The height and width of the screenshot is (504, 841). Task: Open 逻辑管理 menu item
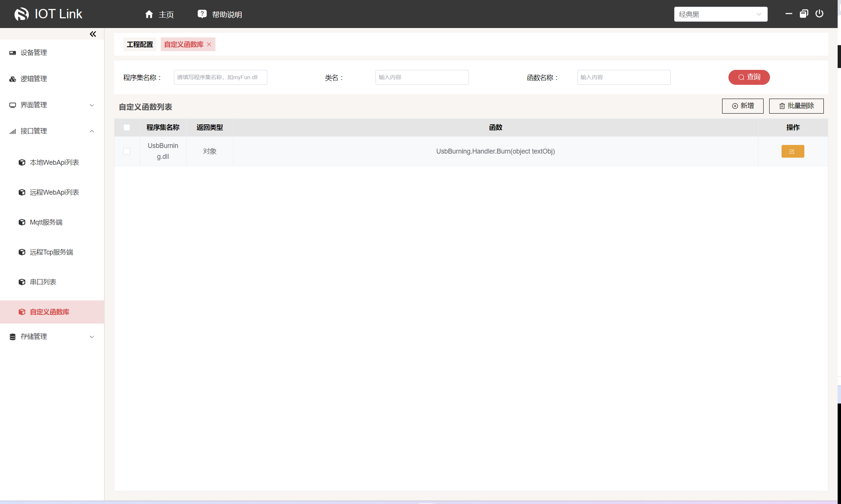pyautogui.click(x=52, y=79)
